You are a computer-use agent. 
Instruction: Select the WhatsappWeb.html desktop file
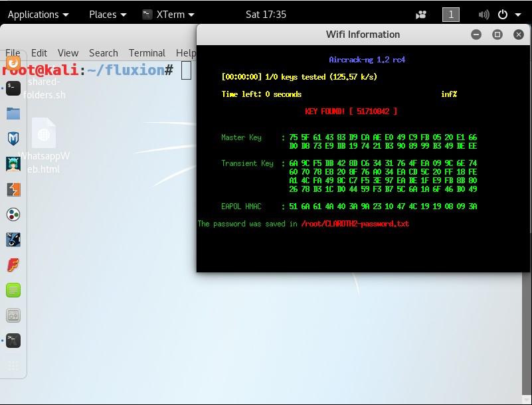[x=44, y=146]
